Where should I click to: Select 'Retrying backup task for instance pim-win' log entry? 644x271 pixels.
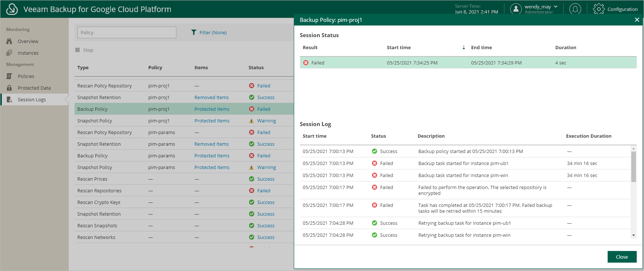pos(465,235)
